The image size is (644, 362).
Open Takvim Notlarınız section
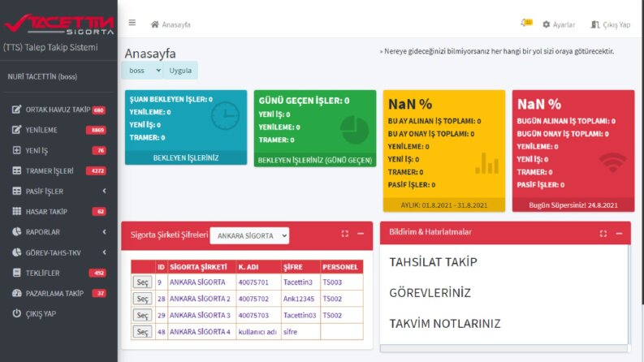click(x=445, y=323)
